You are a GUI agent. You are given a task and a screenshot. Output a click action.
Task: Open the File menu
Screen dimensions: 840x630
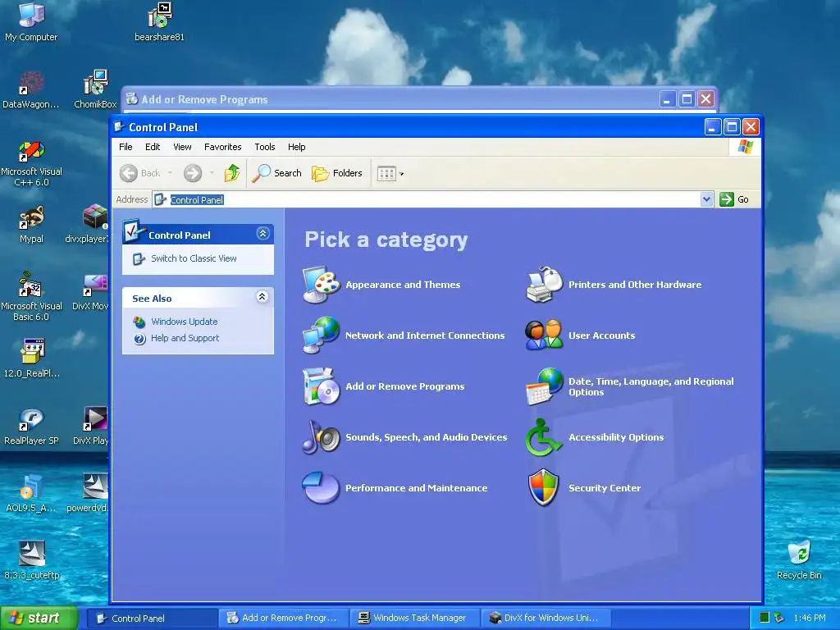[126, 147]
